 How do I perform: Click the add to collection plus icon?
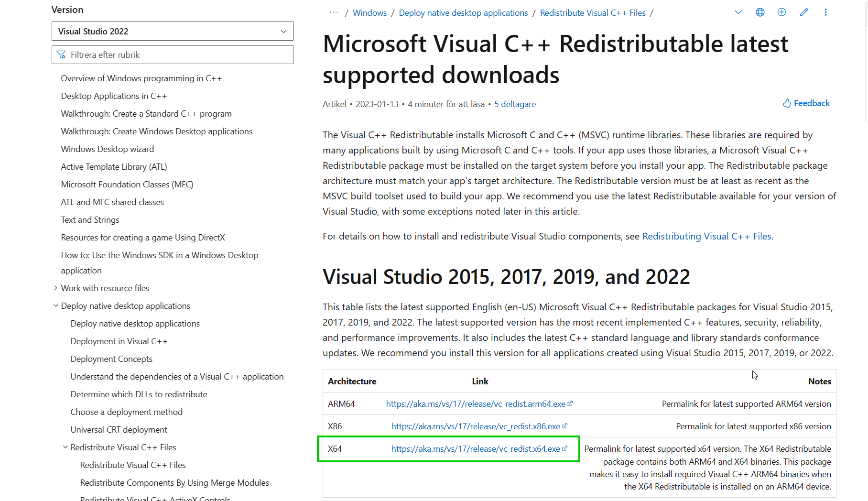tap(781, 12)
